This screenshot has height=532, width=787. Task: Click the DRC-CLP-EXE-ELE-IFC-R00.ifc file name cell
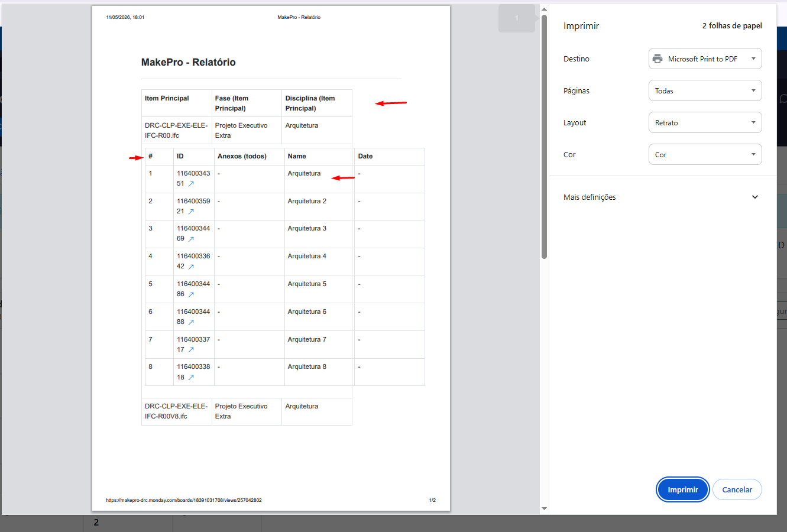tap(177, 131)
